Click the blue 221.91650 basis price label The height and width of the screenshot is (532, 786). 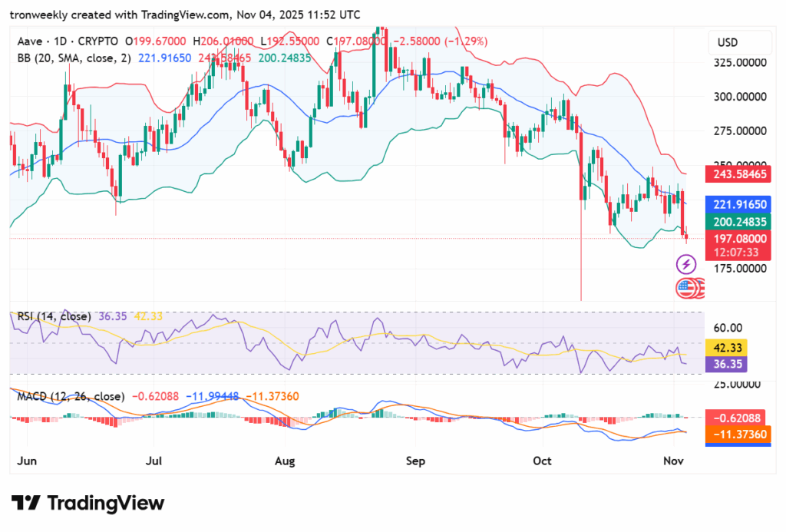click(738, 205)
